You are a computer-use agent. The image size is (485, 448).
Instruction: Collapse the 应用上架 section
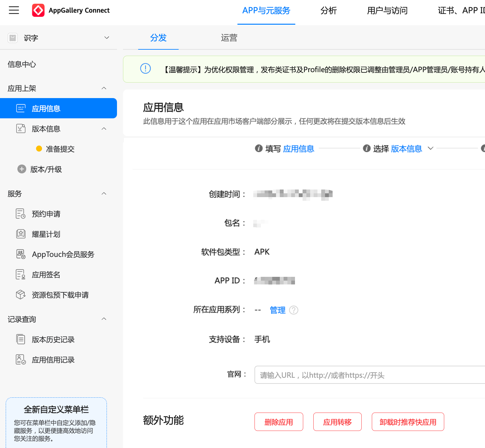pyautogui.click(x=104, y=88)
